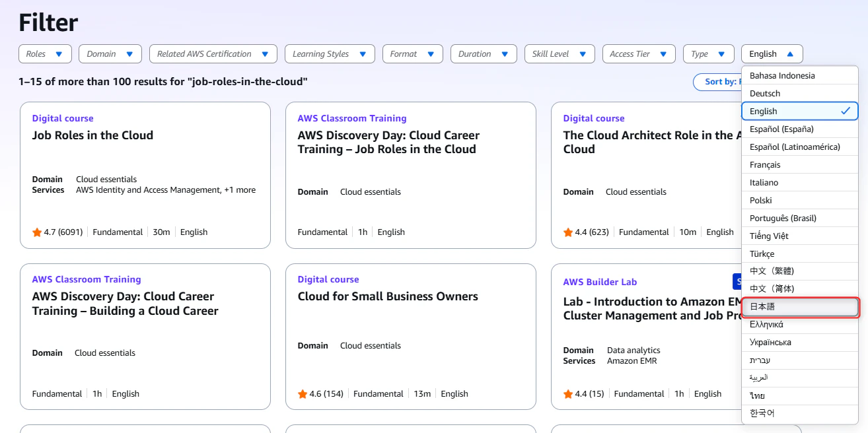Screen dimensions: 868x433
Task: Choose 한국어 language option
Action: 800,413
